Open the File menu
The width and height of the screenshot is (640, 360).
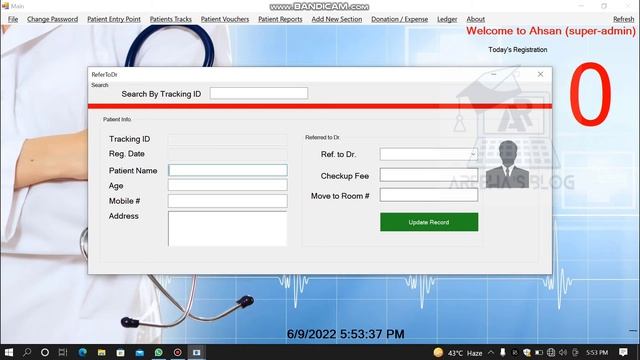13,19
